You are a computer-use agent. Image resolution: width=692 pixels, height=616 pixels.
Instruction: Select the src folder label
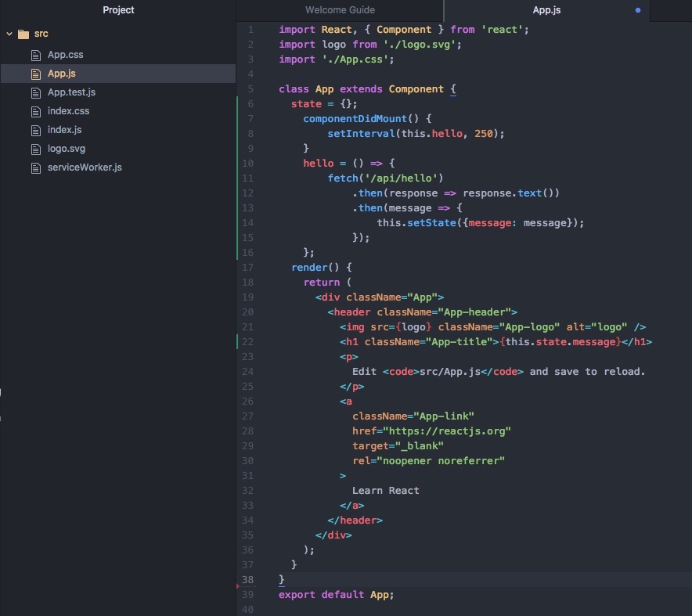tap(41, 34)
